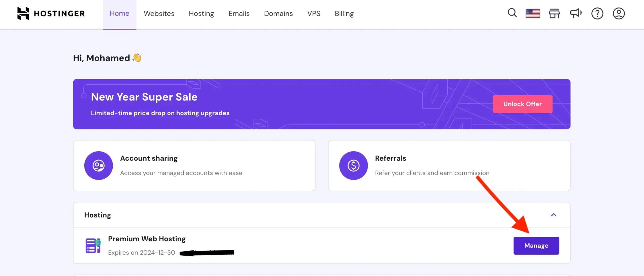
Task: Click Manage button for Premium Hosting
Action: [x=536, y=246]
